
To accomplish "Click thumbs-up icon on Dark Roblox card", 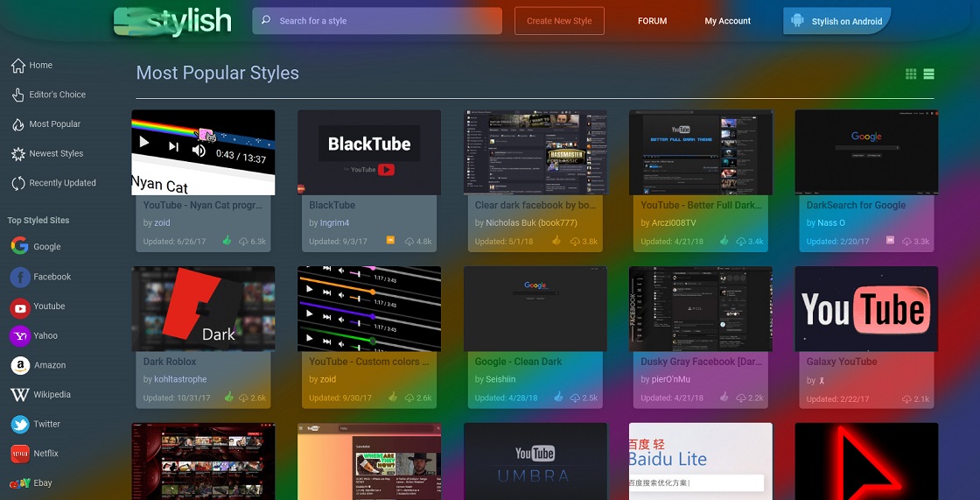I will pos(228,397).
